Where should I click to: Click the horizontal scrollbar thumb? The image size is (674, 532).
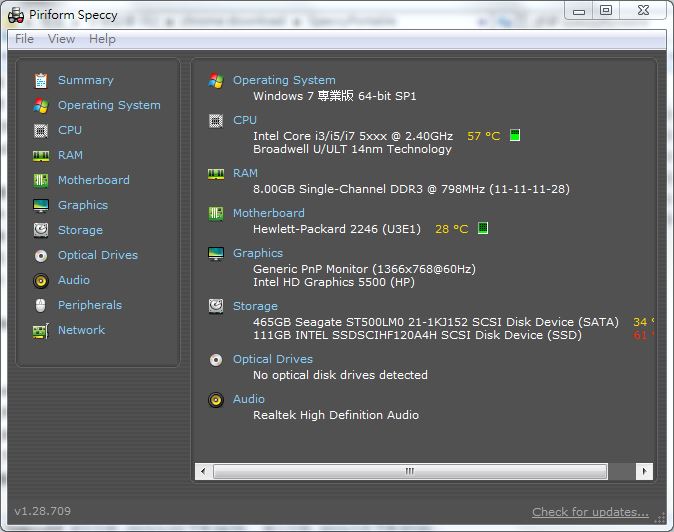coord(410,471)
